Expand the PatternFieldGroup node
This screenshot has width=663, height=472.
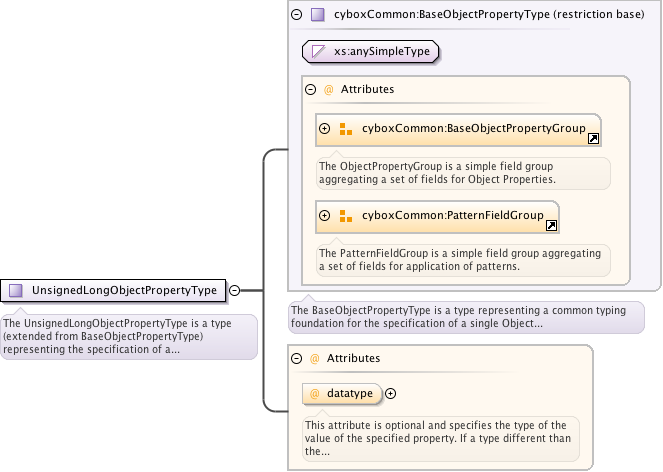[x=324, y=215]
